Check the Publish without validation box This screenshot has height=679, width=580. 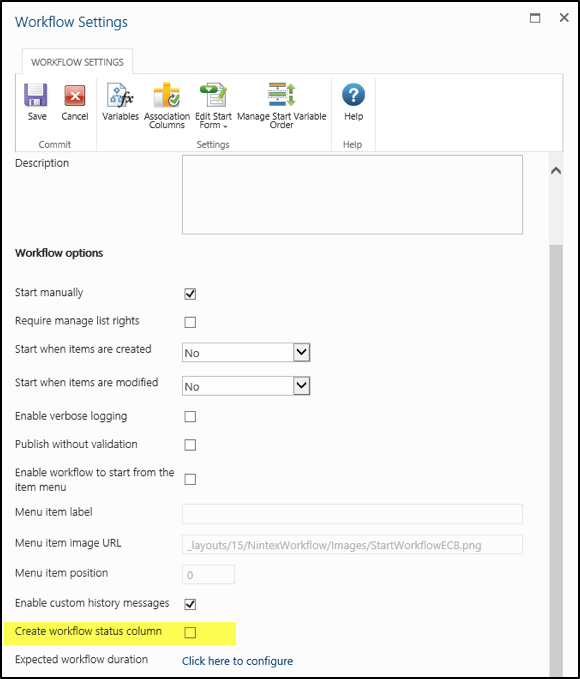[x=190, y=445]
